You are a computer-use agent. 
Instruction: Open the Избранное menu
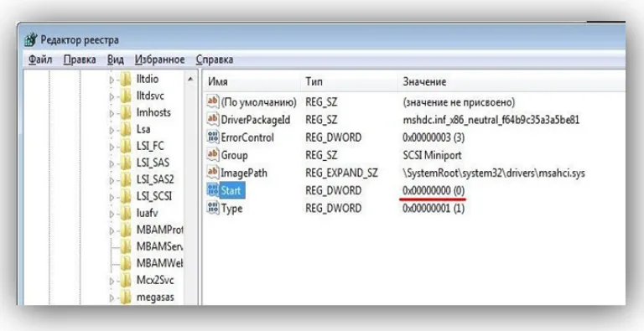(x=160, y=60)
